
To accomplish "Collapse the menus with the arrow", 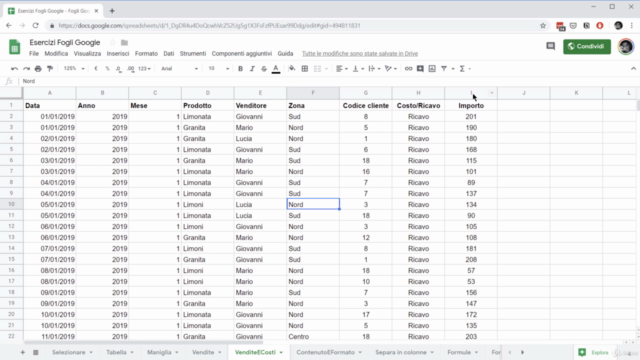I will coord(633,69).
